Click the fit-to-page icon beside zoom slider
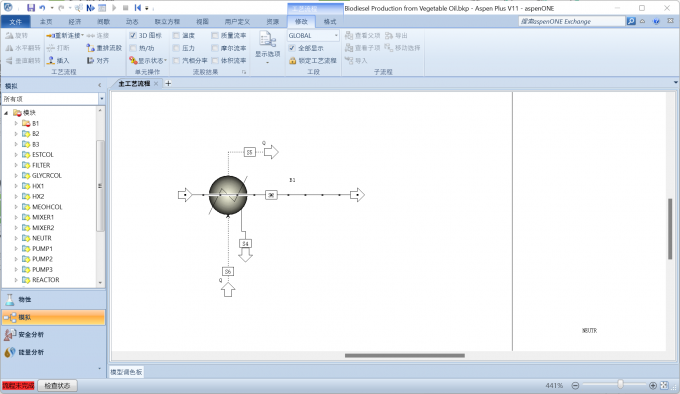The height and width of the screenshot is (394, 680). (x=664, y=385)
